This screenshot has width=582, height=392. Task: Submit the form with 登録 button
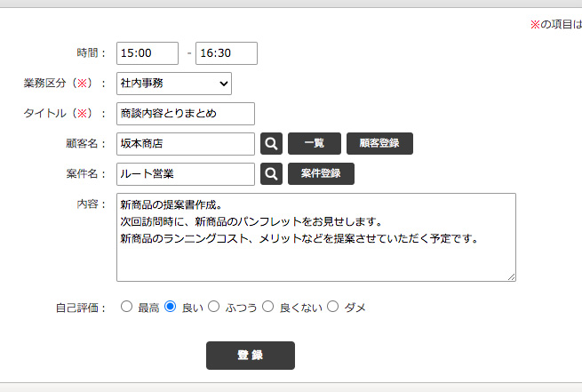point(251,356)
